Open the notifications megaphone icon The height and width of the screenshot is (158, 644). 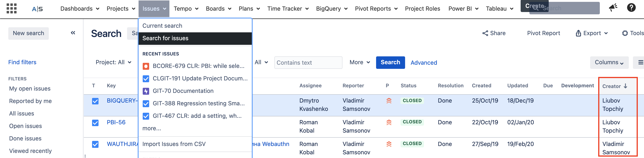(x=613, y=8)
